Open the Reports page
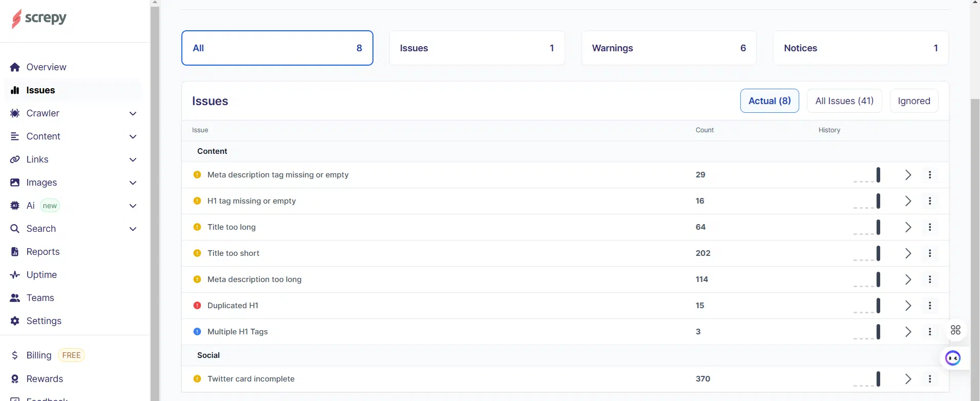Image resolution: width=980 pixels, height=401 pixels. pos(43,252)
